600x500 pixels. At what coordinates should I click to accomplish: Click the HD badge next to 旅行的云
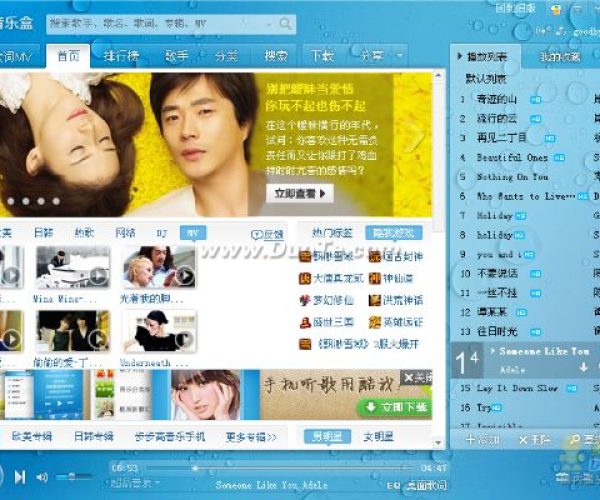(x=536, y=119)
